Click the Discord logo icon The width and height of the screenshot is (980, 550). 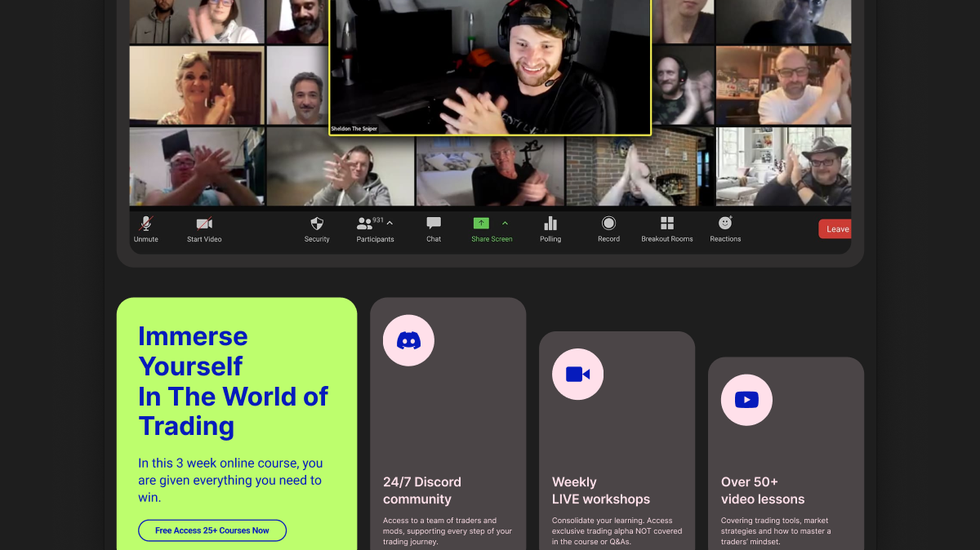pos(408,340)
